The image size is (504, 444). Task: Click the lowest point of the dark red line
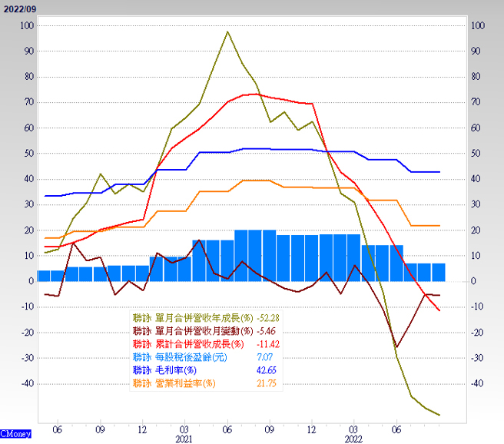[x=396, y=347]
